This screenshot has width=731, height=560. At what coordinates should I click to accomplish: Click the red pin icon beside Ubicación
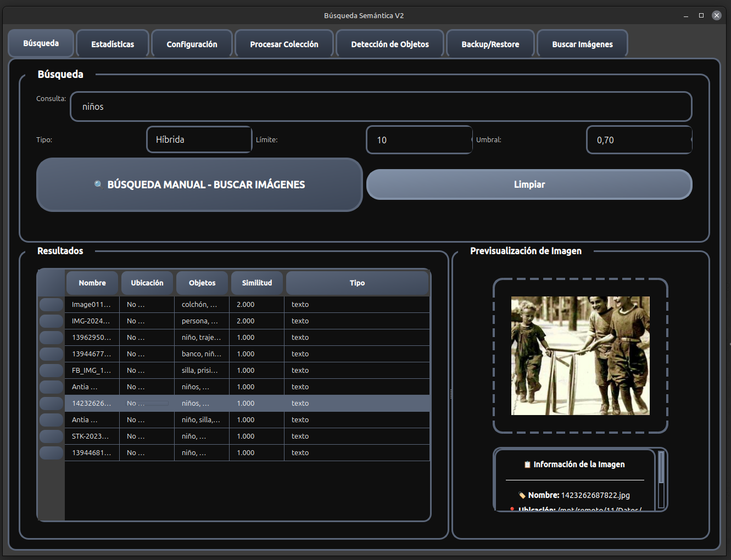coord(512,509)
